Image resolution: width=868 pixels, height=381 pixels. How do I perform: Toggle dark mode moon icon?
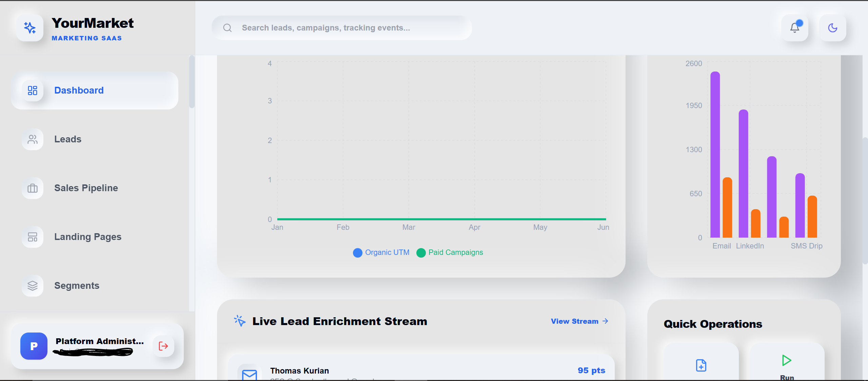pos(833,28)
